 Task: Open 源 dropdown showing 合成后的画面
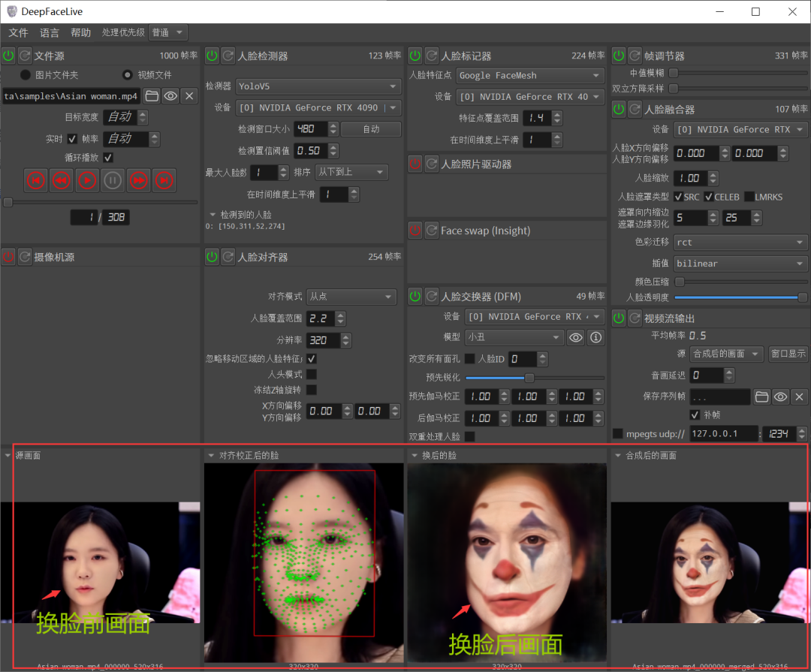pos(727,354)
